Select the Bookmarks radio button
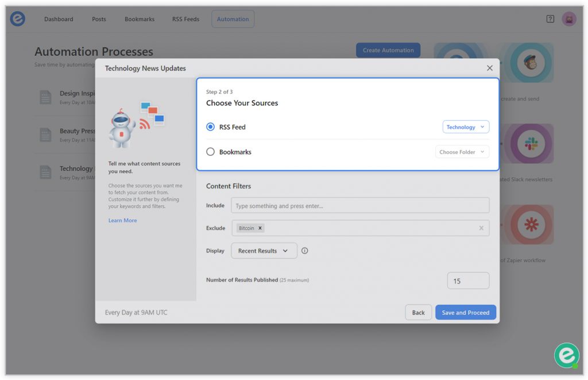The height and width of the screenshot is (380, 588). pos(210,152)
